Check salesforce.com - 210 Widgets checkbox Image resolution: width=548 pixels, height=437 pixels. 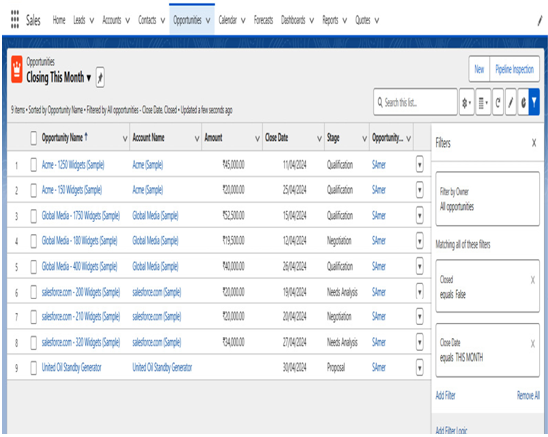(x=34, y=317)
